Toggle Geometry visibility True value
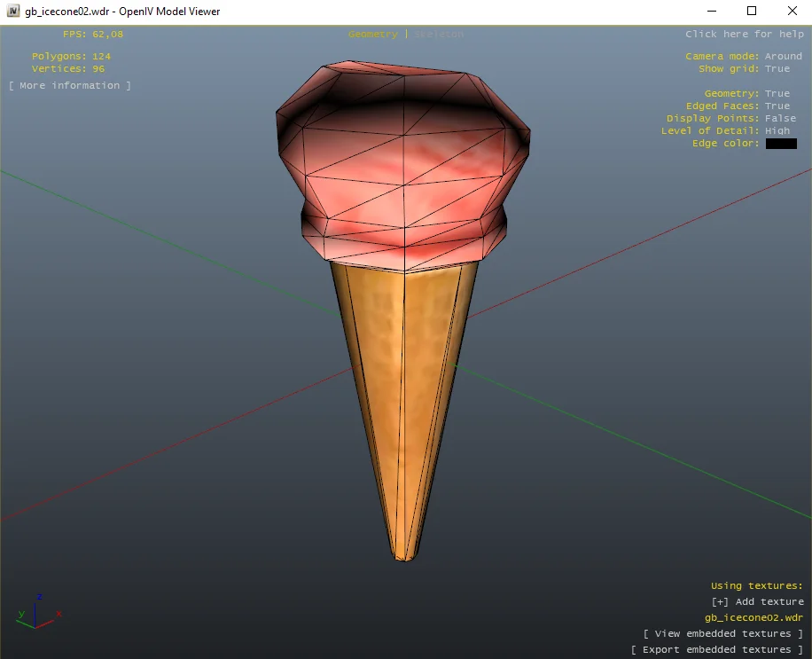Viewport: 812px width, 659px height. [x=777, y=93]
